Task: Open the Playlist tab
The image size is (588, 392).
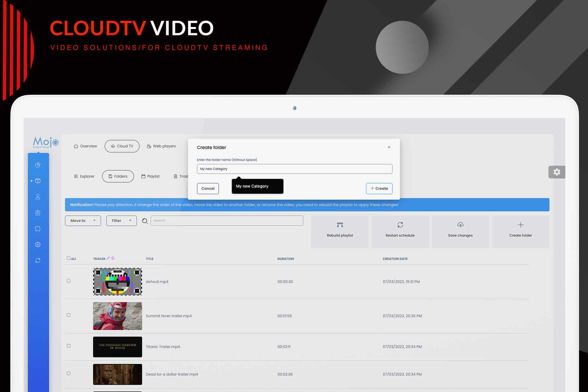Action: (150, 176)
